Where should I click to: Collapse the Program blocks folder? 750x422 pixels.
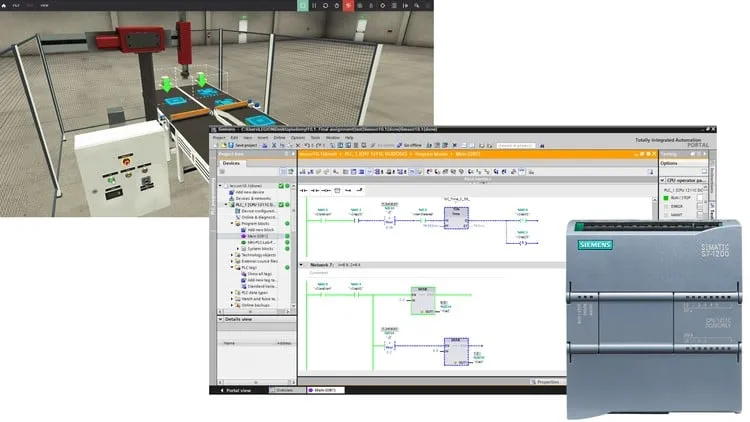[x=232, y=223]
